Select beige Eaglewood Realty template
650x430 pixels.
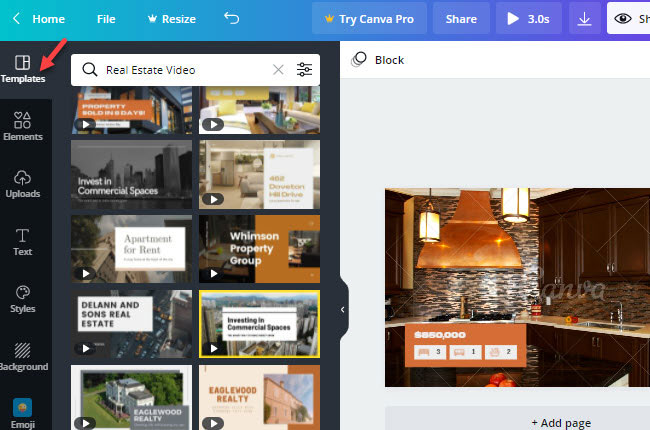tap(260, 397)
